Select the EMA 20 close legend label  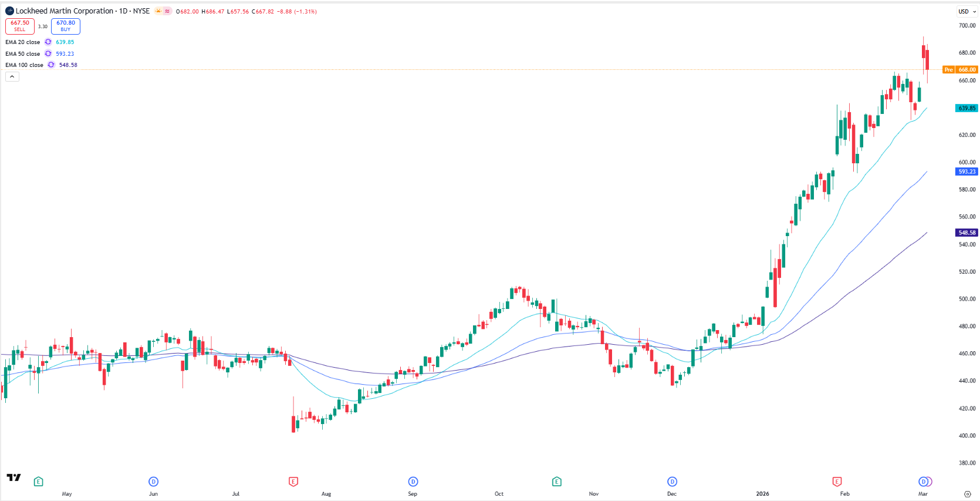(x=23, y=42)
